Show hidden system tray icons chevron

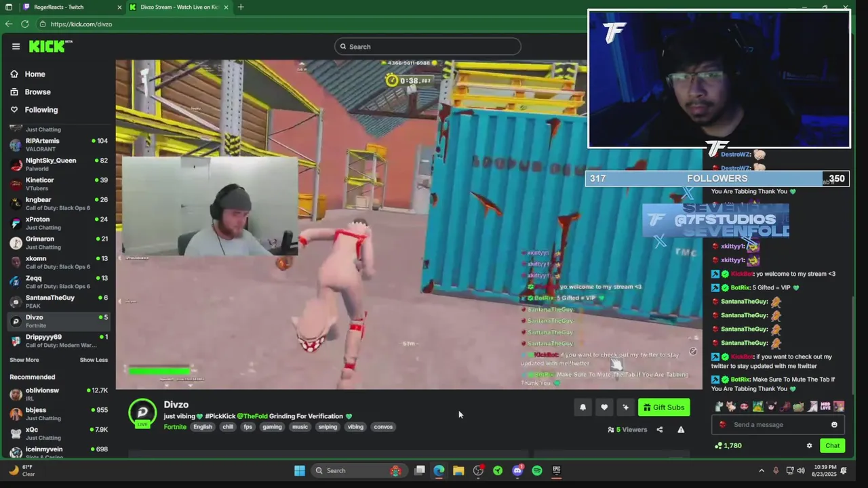point(761,470)
